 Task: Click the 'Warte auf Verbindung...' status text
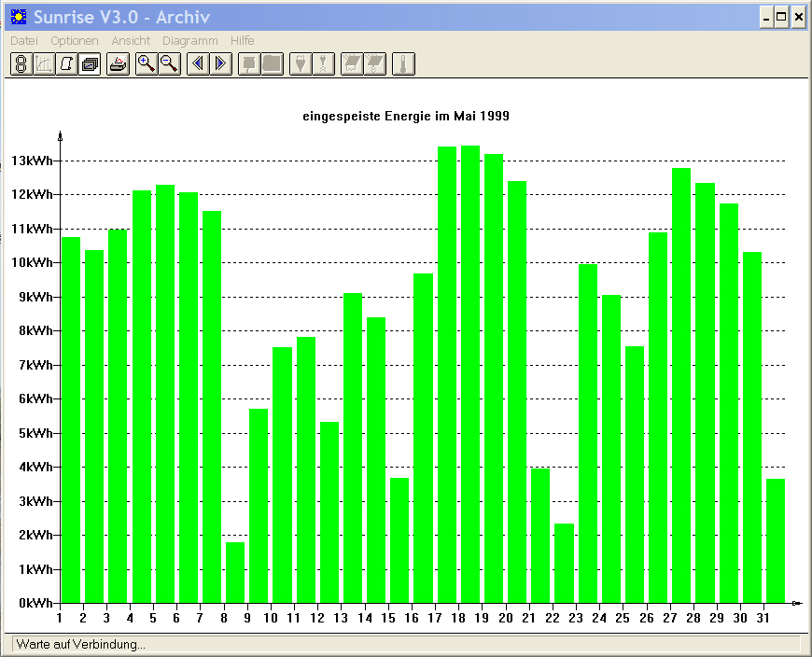pos(81,644)
